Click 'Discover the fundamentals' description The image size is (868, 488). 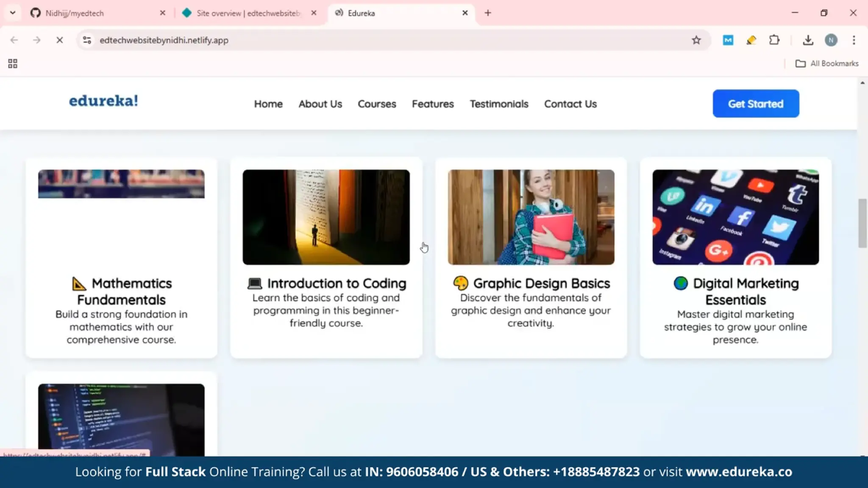pos(531,311)
